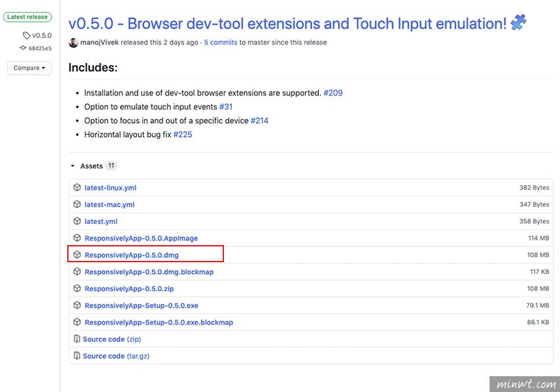Click manojVivek's avatar image
560x392 pixels.
pos(73,42)
